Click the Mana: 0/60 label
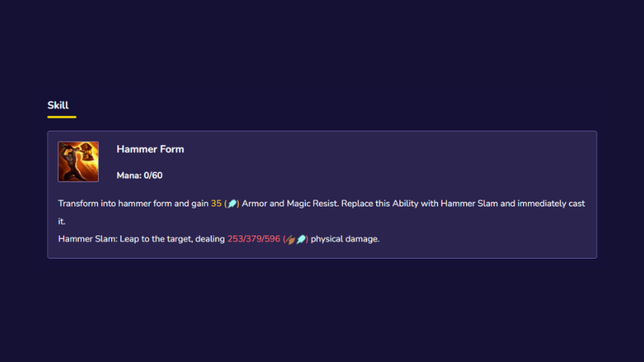This screenshot has width=644, height=362. (x=139, y=175)
